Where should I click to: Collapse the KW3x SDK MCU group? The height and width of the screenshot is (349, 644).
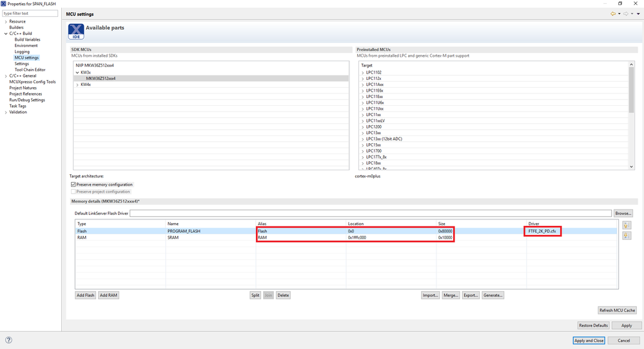(77, 72)
